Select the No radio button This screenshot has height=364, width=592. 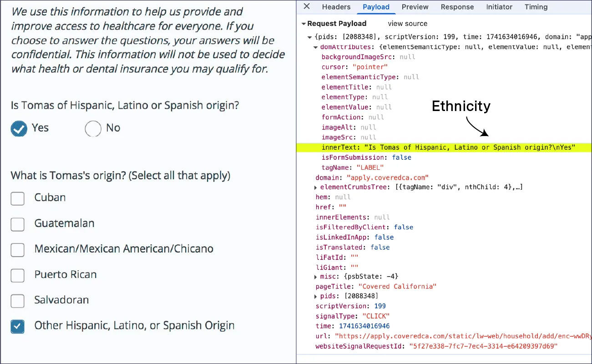[93, 129]
